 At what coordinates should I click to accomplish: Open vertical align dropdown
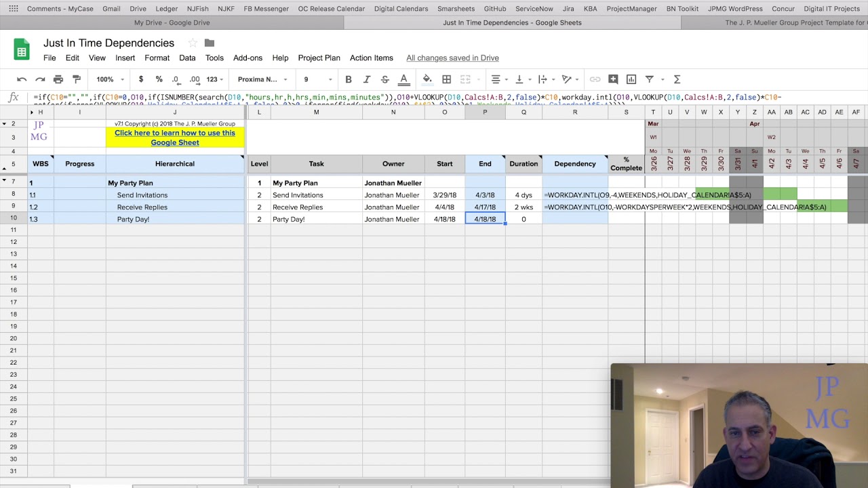tap(522, 79)
